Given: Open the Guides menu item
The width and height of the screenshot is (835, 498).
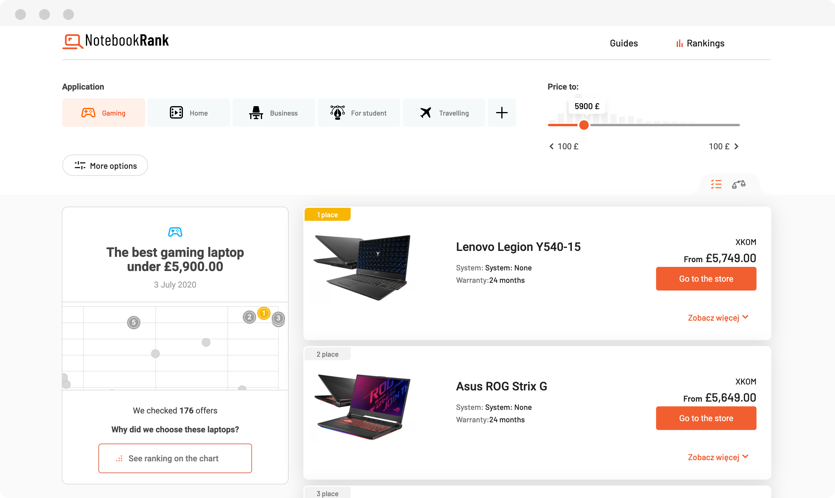Looking at the screenshot, I should pos(624,43).
